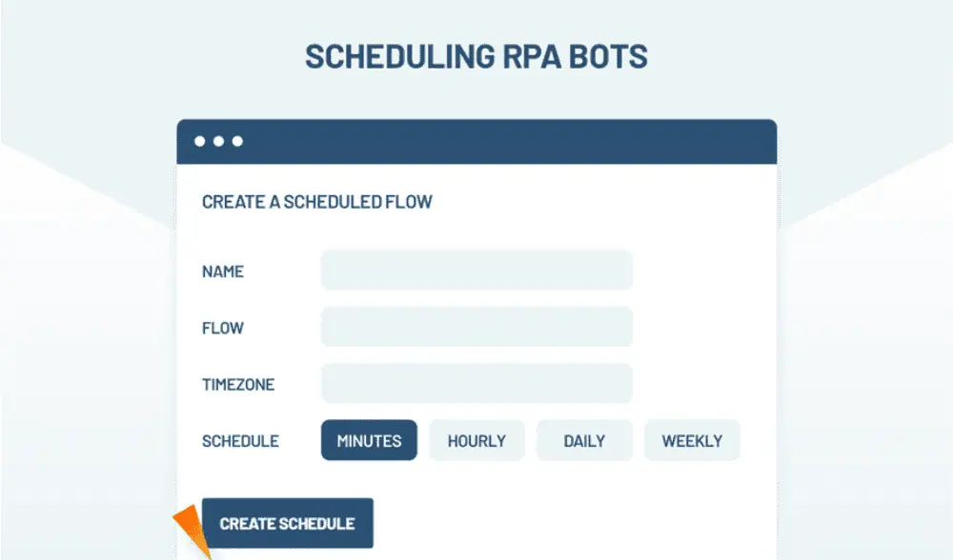Click the empty dark blue window title bar
Screen dimensions: 953x560
click(x=505, y=142)
